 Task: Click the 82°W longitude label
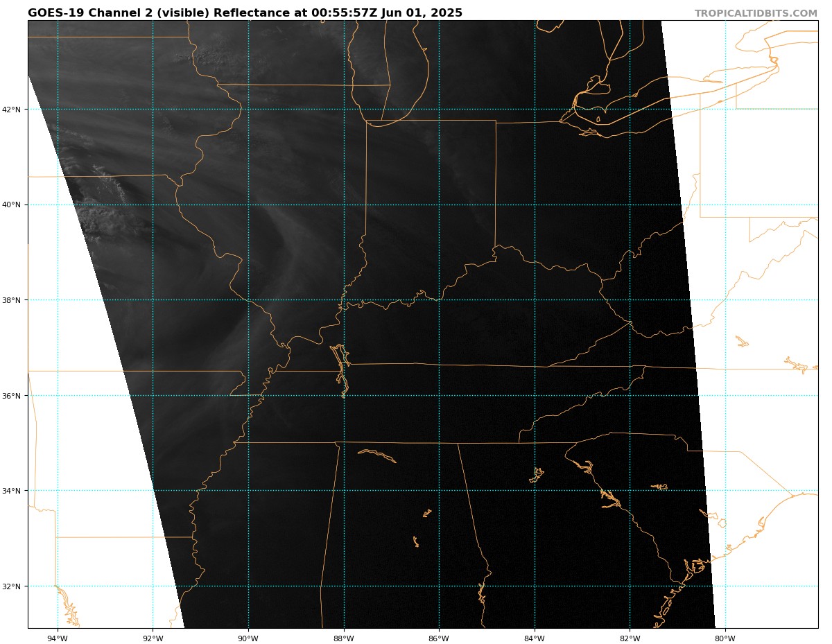[630, 638]
